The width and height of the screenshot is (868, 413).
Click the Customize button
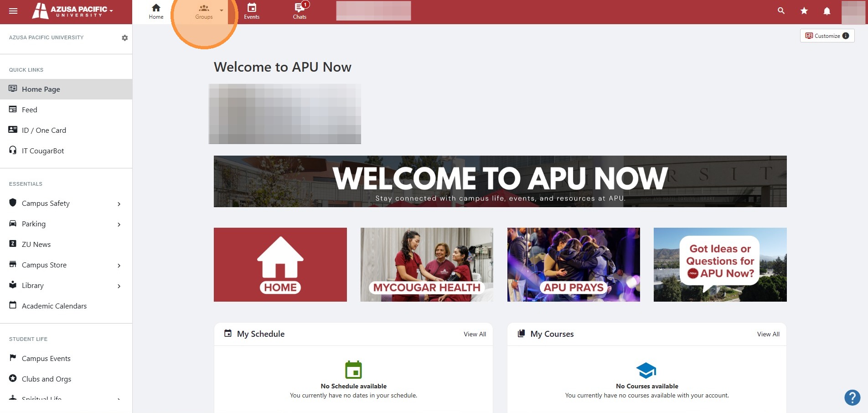(x=827, y=36)
